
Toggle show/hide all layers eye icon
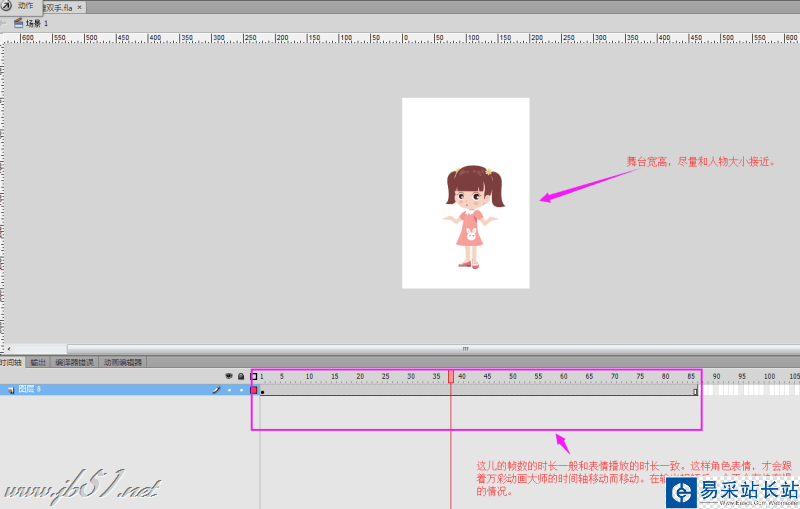pyautogui.click(x=229, y=376)
